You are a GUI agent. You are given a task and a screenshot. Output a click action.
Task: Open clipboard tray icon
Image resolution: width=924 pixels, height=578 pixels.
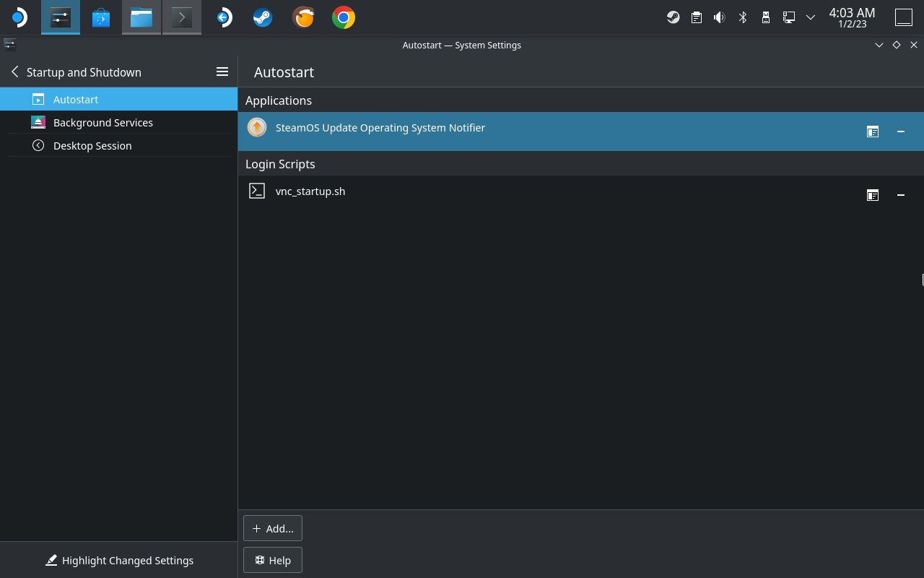pyautogui.click(x=696, y=17)
